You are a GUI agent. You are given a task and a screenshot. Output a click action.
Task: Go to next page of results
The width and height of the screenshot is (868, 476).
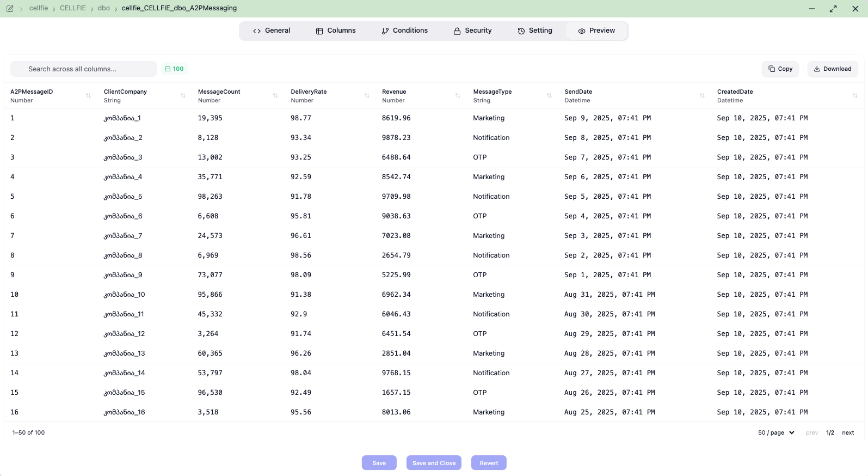tap(848, 432)
